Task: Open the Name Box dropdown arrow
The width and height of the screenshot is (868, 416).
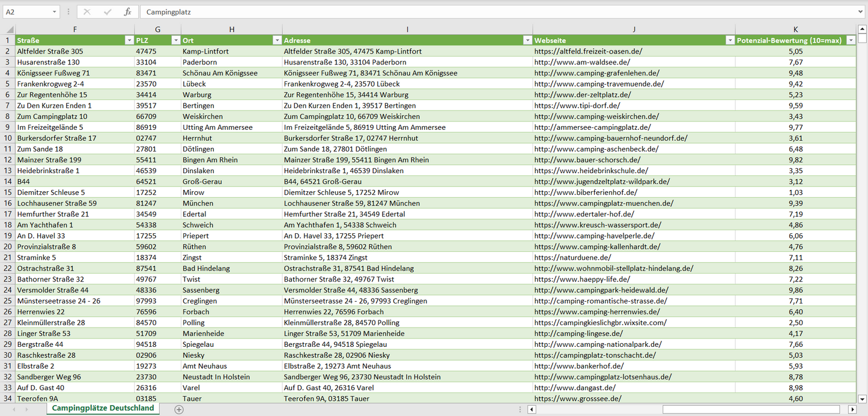Action: [x=54, y=12]
